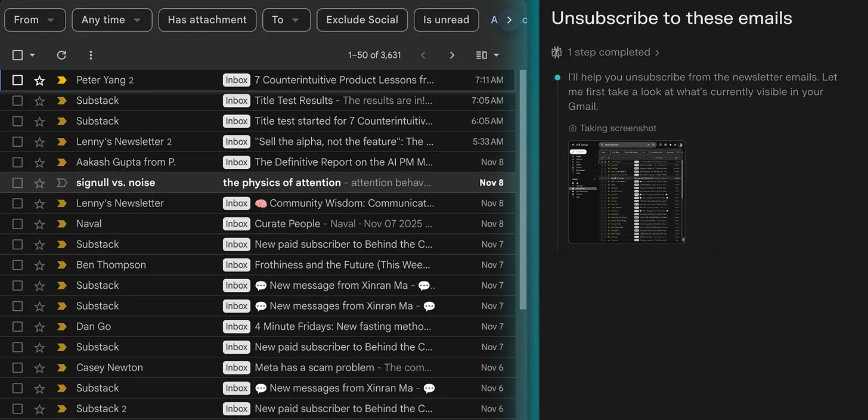The height and width of the screenshot is (420, 868).
Task: Star the Peter Yang email
Action: [39, 80]
